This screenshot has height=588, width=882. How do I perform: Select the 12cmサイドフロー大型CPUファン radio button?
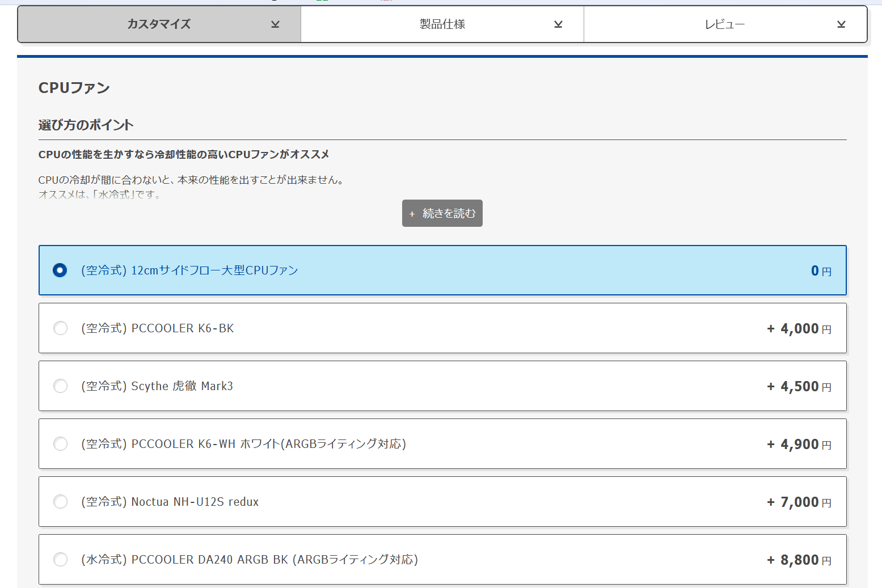click(x=60, y=270)
